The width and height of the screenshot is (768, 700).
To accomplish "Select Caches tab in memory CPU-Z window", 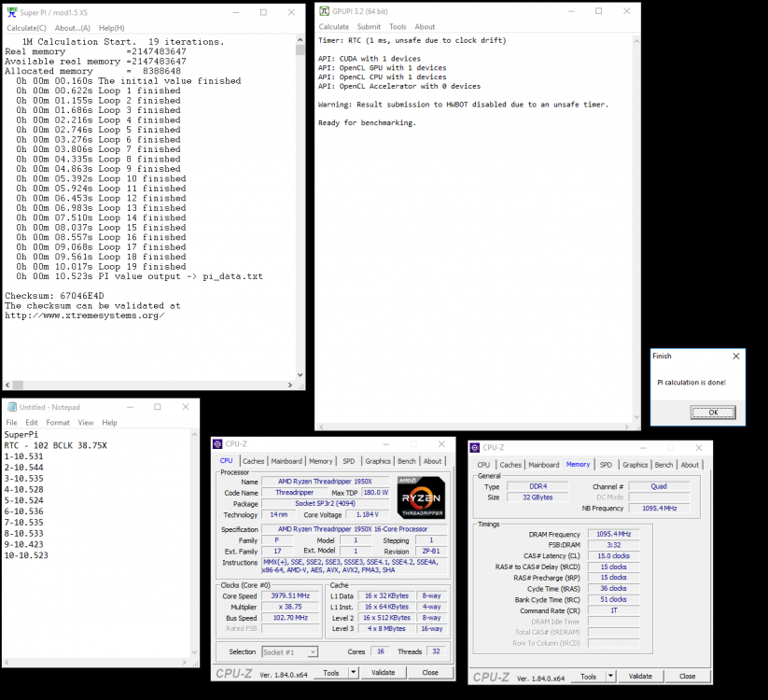I will tap(510, 465).
